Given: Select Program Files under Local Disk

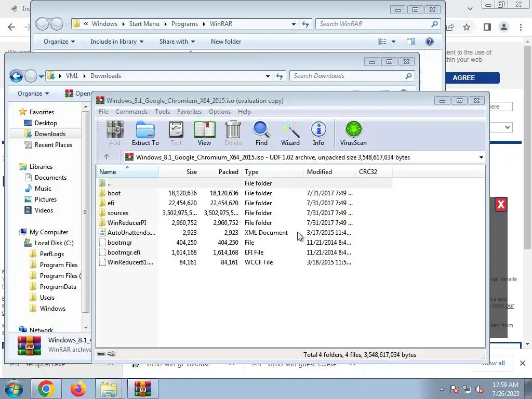Looking at the screenshot, I should coord(58,265).
